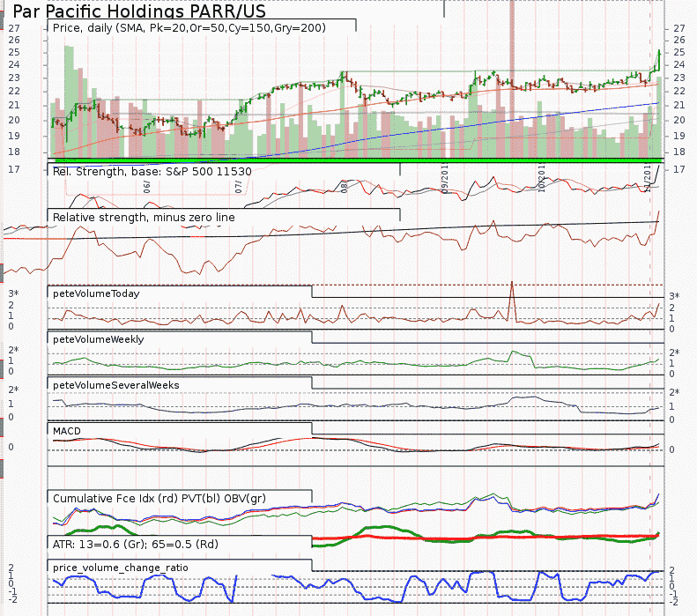
Task: Click the latest price candle near 25
Action: [659, 59]
